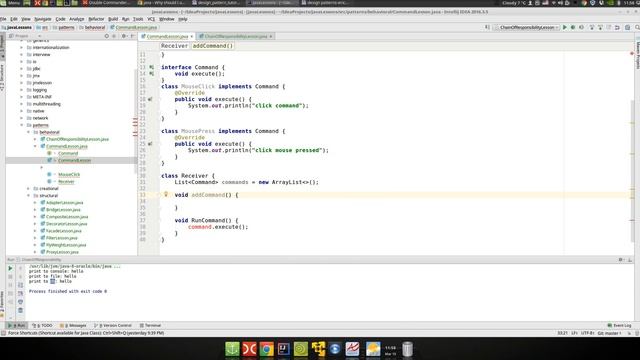Select MouseClick class in project tree

[x=69, y=174]
